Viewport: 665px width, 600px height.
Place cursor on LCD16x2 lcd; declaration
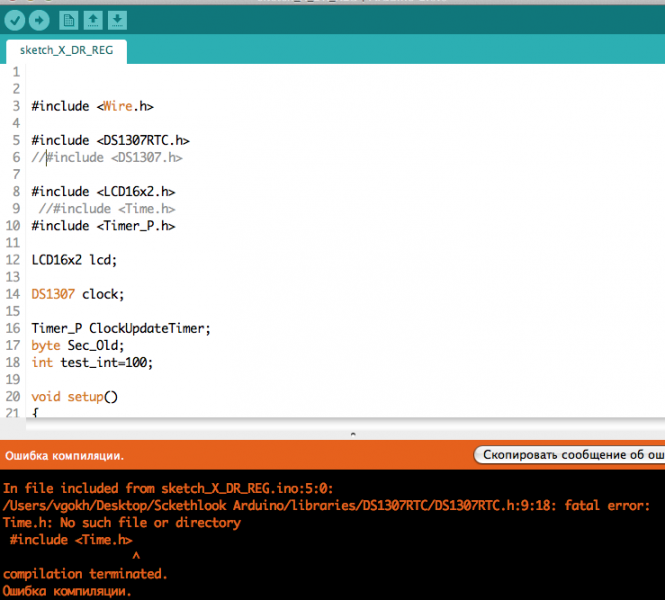pyautogui.click(x=74, y=260)
